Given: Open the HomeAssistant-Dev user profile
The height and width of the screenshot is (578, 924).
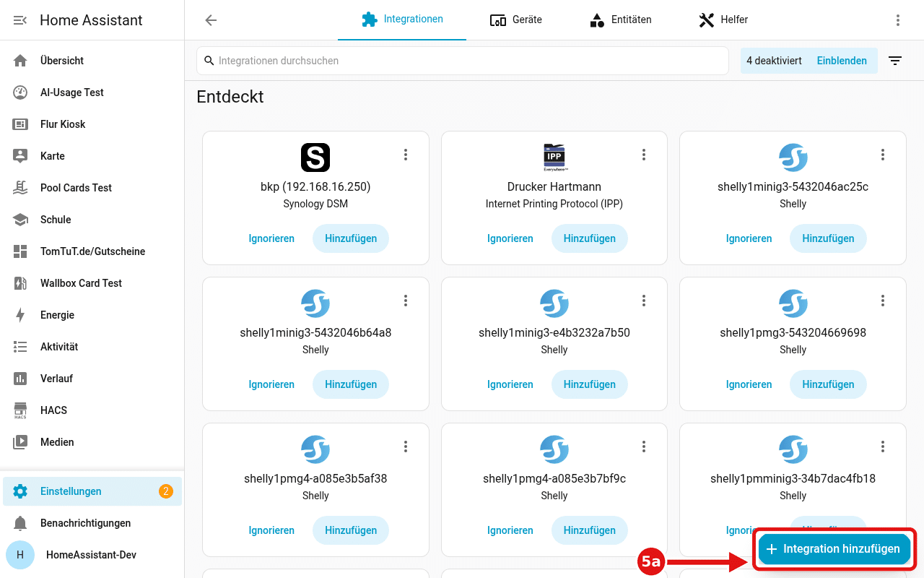Looking at the screenshot, I should 92,555.
